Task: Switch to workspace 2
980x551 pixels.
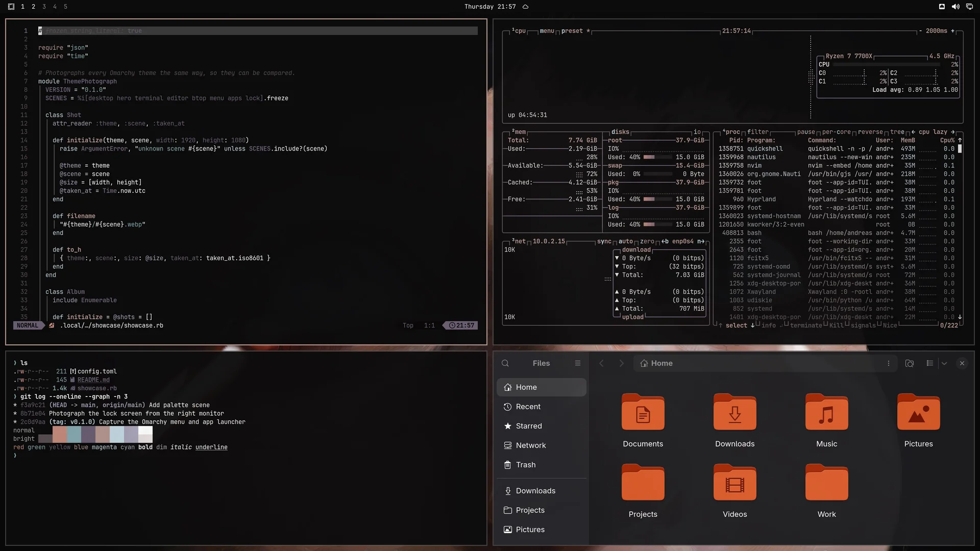Action: 33,7
